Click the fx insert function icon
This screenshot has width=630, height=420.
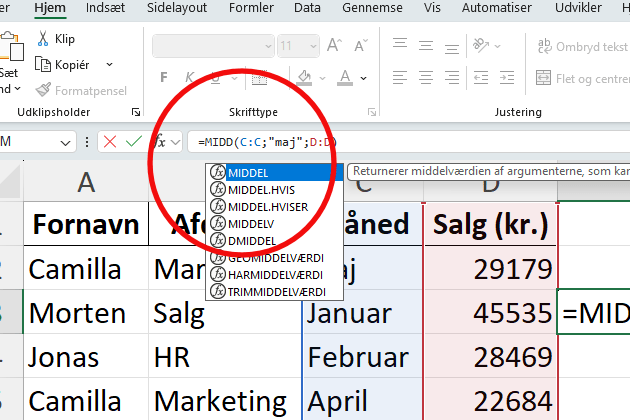160,142
